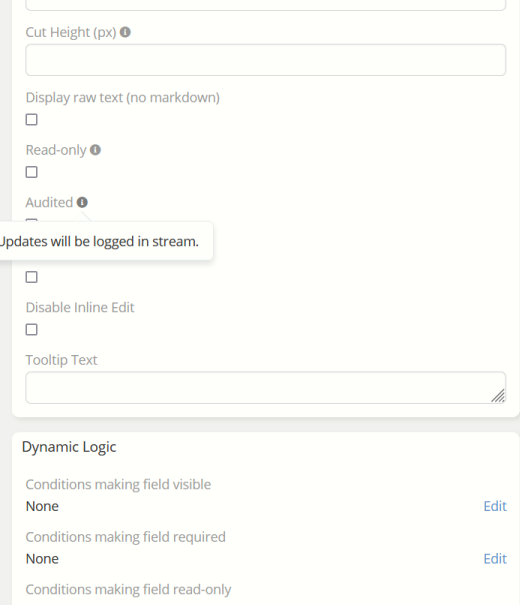Image resolution: width=520 pixels, height=605 pixels.
Task: Click the Disable Inline Edit label
Action: click(80, 308)
